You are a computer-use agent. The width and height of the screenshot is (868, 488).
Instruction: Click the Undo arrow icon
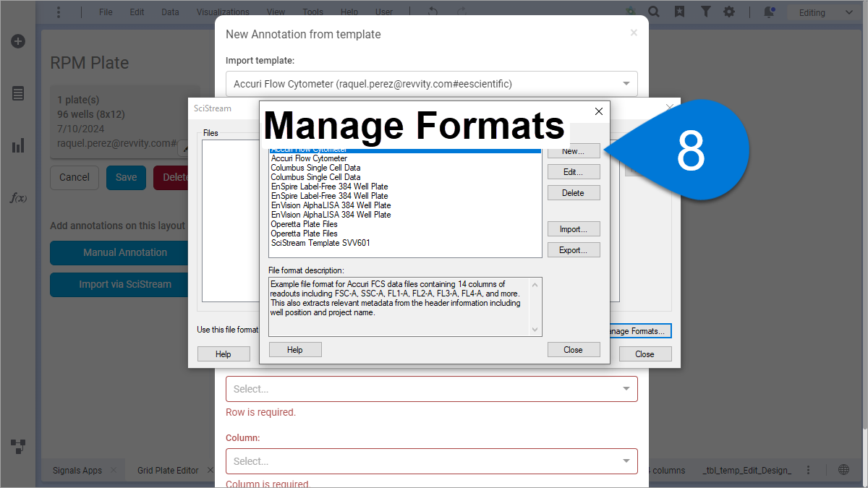433,12
